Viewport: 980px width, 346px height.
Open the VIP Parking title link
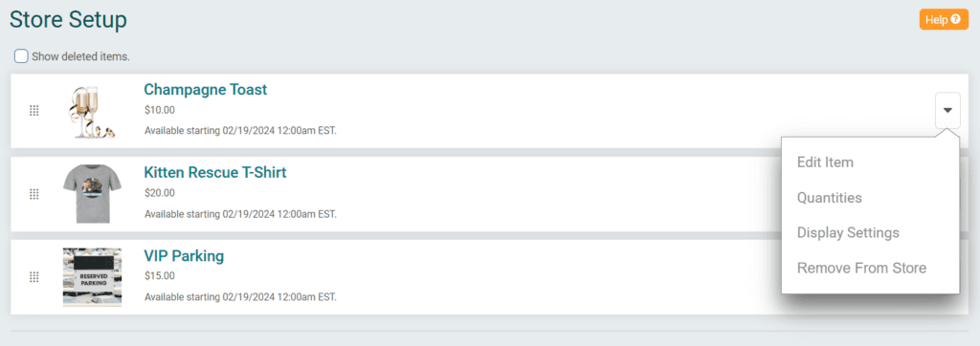pyautogui.click(x=184, y=255)
